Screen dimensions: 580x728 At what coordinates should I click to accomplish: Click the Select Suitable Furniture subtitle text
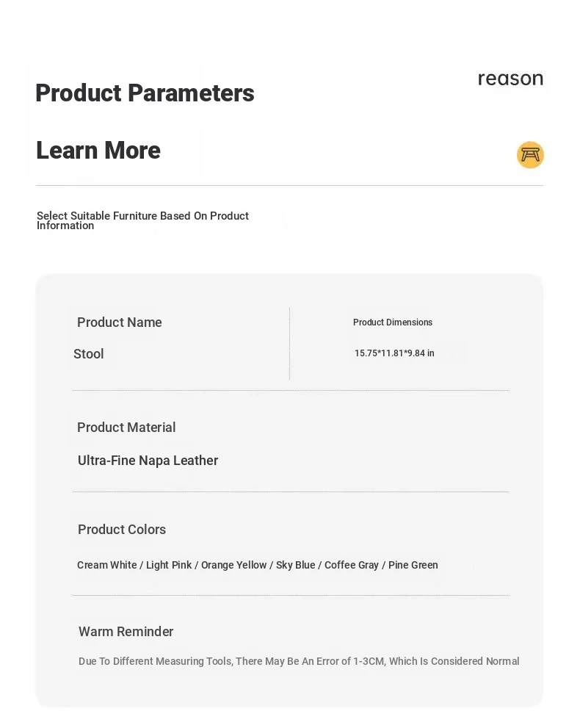tap(143, 220)
